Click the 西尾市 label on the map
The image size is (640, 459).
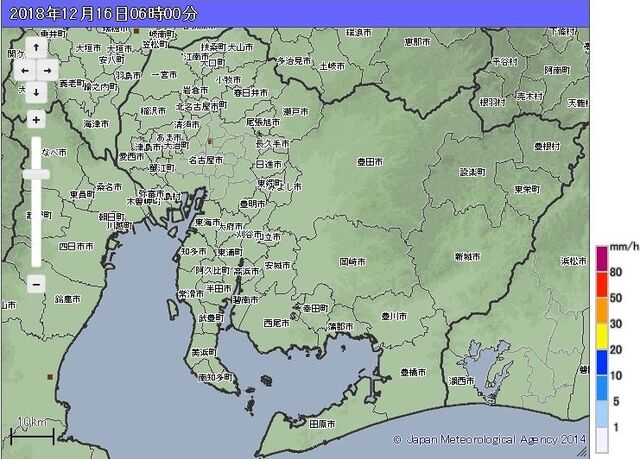276,323
